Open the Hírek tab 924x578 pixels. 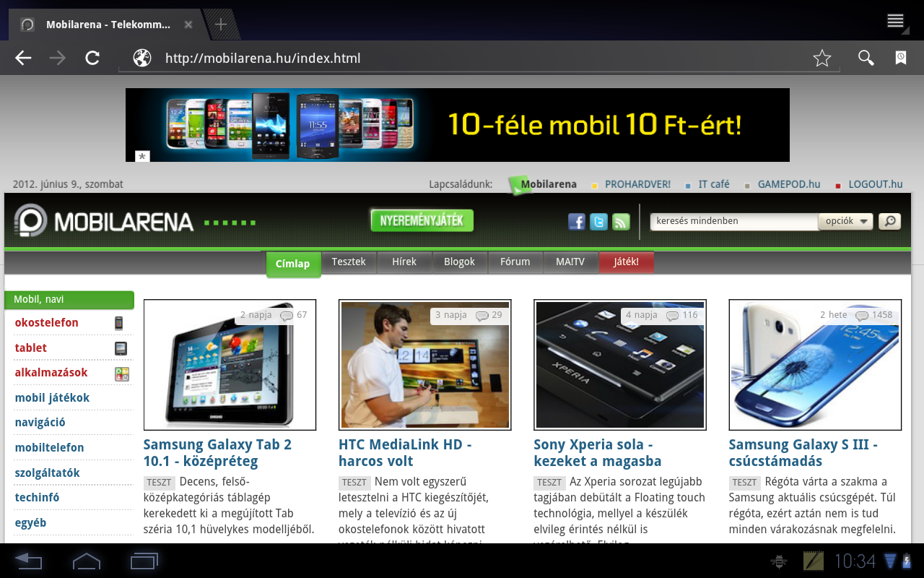click(x=404, y=262)
